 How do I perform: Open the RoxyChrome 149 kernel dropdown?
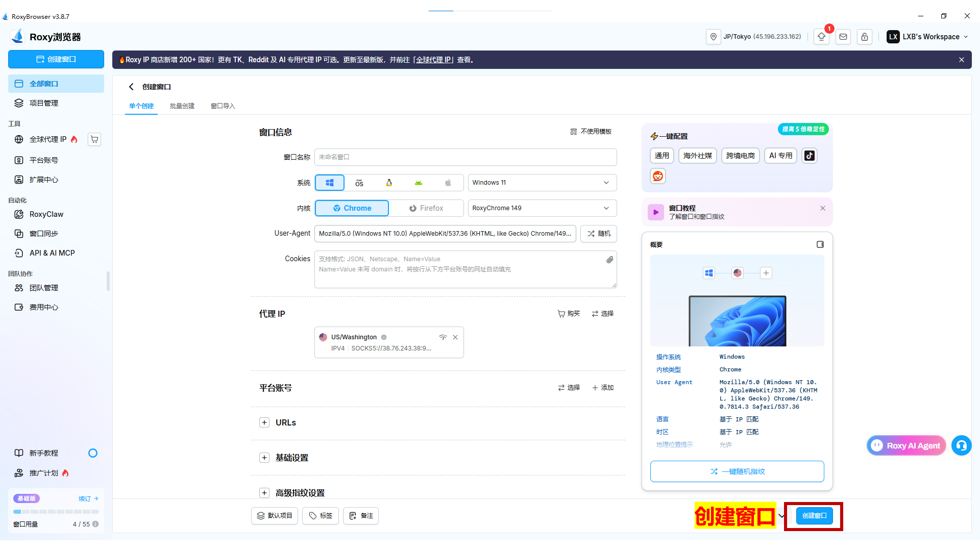(542, 208)
